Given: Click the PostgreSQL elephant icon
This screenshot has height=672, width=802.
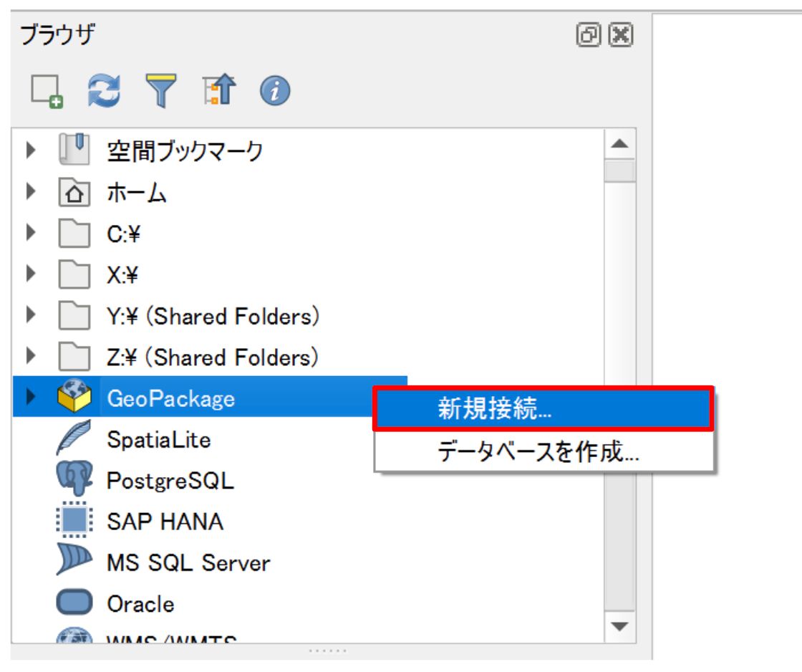Looking at the screenshot, I should click(x=74, y=478).
